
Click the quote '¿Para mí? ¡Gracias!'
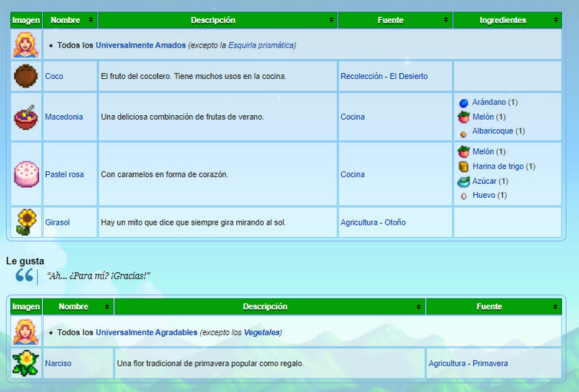tap(110, 276)
